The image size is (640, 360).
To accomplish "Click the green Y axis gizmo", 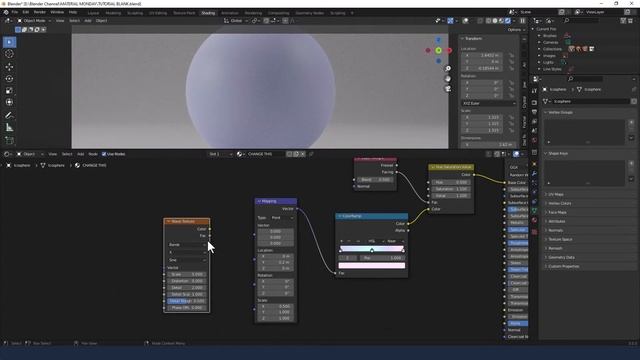I will (438, 51).
